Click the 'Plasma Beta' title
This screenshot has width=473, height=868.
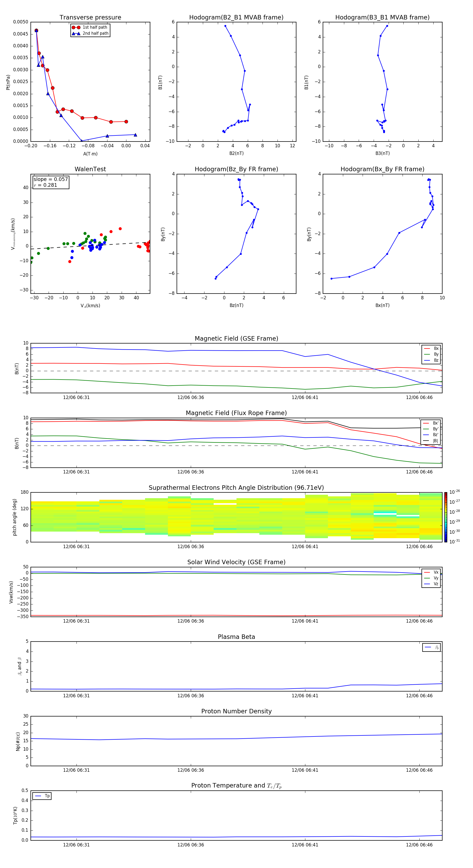(x=236, y=637)
